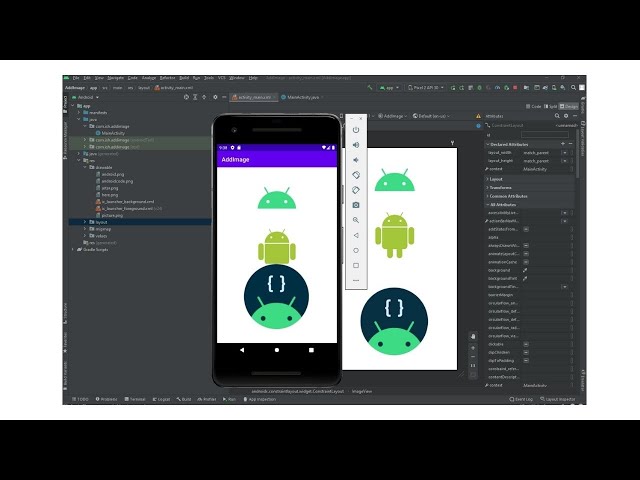Viewport: 640px width, 480px height.
Task: Click the debug app bug icon
Action: point(480,87)
